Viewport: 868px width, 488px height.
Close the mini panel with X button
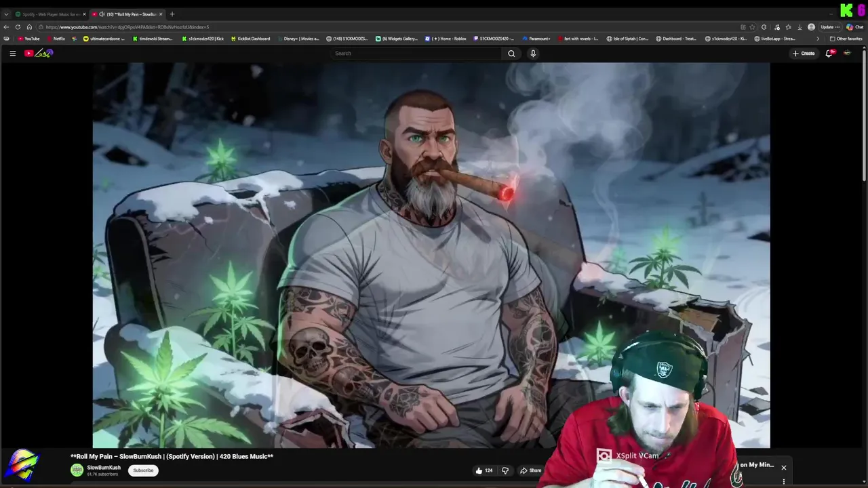[783, 468]
